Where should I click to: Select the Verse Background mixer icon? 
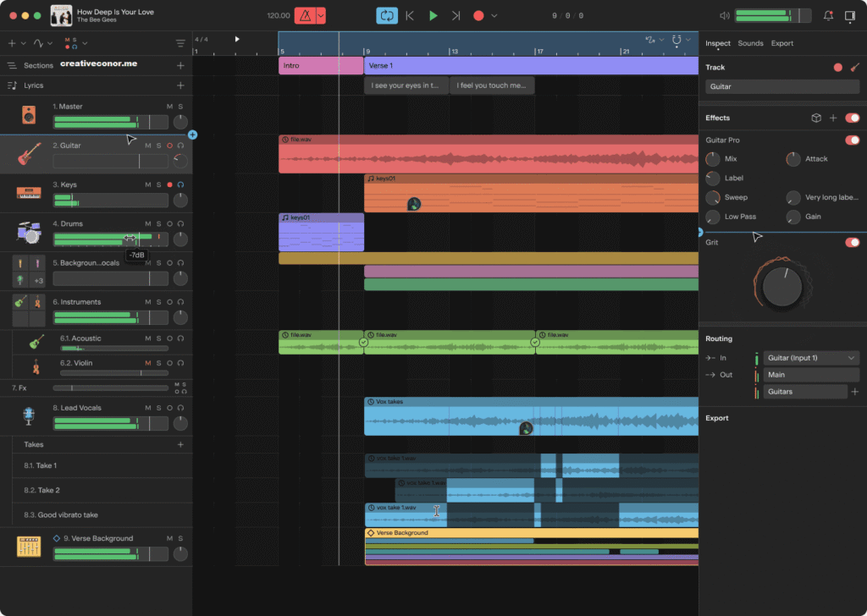29,546
